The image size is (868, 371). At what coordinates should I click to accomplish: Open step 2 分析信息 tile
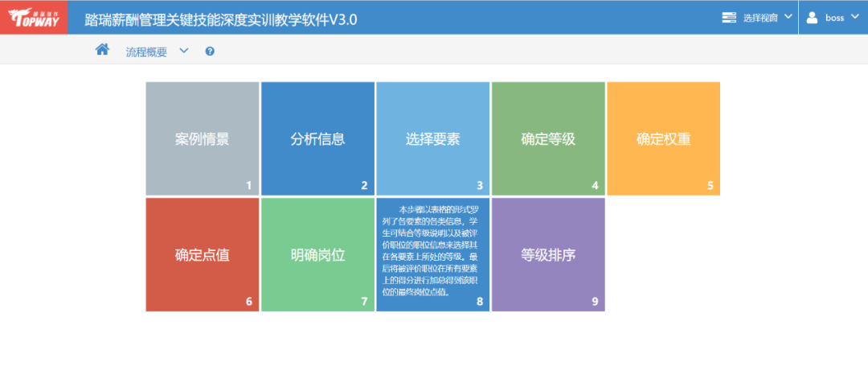317,138
